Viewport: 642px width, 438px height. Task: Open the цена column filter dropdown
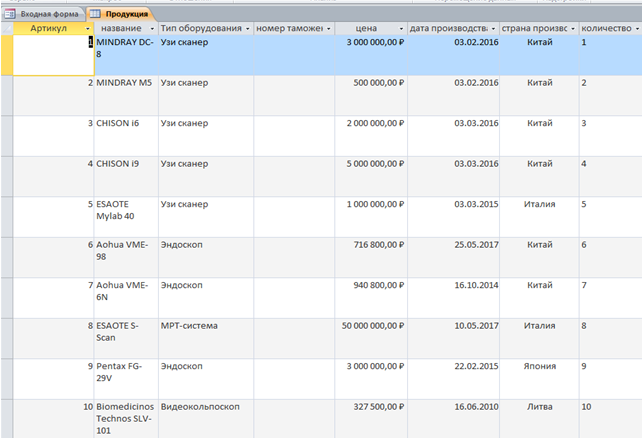[401, 29]
